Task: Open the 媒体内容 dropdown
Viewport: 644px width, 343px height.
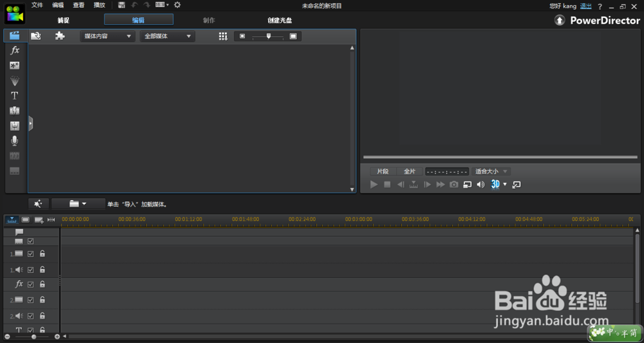Action: 108,37
